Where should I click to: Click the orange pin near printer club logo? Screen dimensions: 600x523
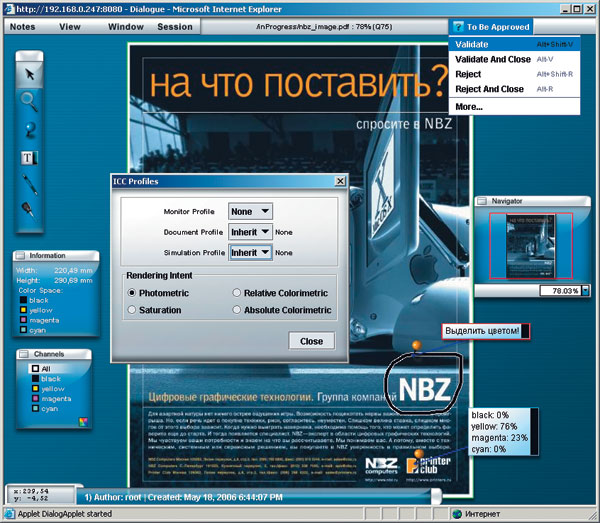click(419, 454)
